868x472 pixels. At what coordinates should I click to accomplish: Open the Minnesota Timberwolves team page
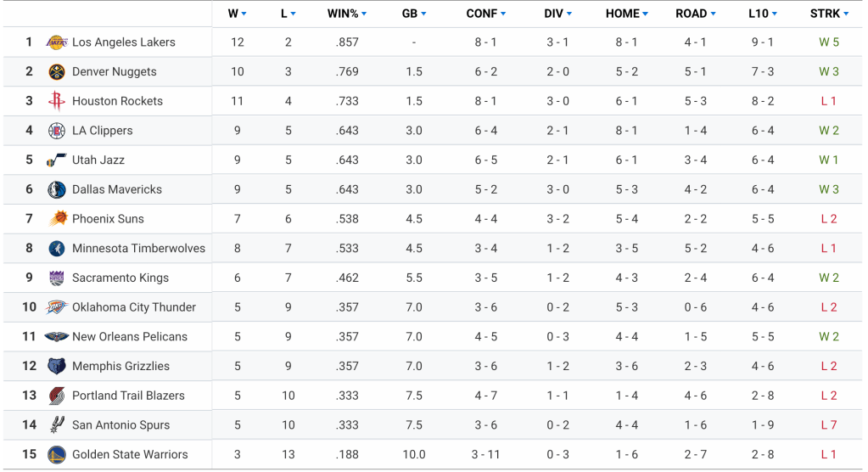coord(138,249)
